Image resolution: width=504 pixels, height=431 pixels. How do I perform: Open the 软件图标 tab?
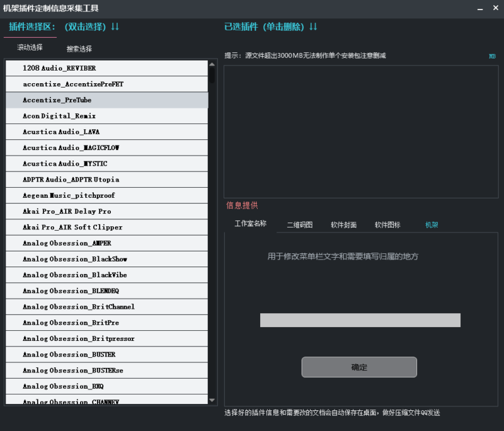coord(387,224)
